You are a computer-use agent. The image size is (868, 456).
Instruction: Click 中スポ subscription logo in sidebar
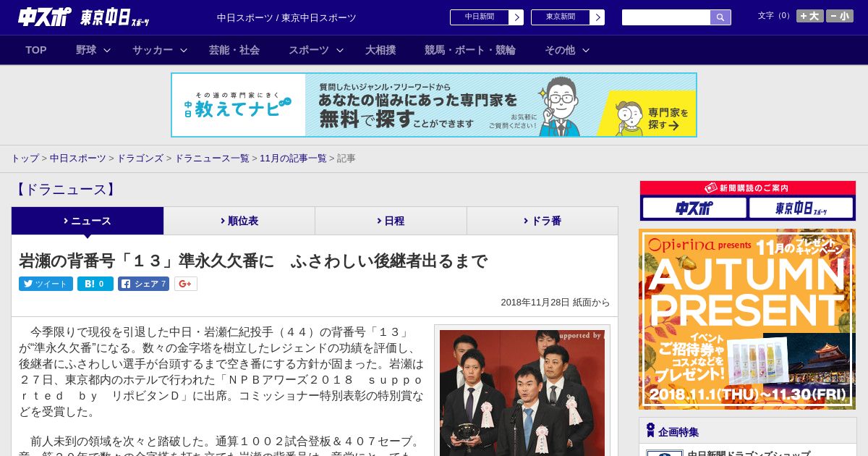pos(694,208)
